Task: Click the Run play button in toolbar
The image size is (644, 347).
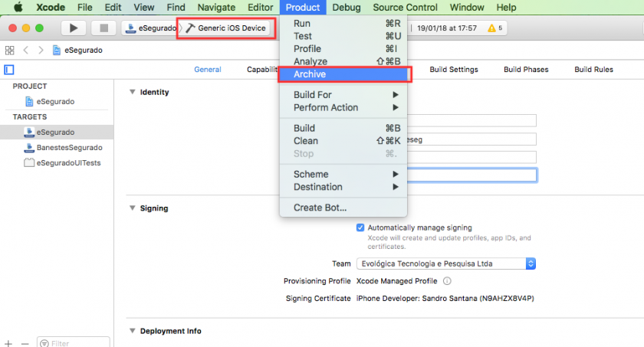Action: coord(74,28)
